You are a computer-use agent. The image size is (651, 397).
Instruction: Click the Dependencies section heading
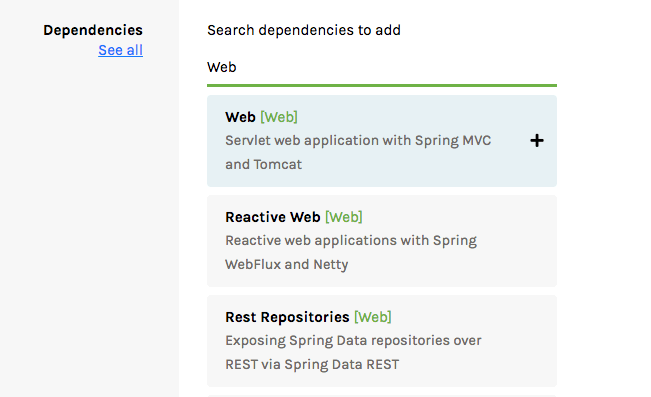coord(93,30)
